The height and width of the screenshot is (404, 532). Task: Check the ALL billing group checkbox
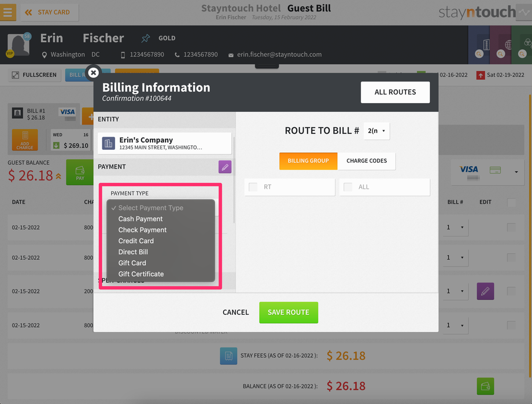click(x=348, y=187)
